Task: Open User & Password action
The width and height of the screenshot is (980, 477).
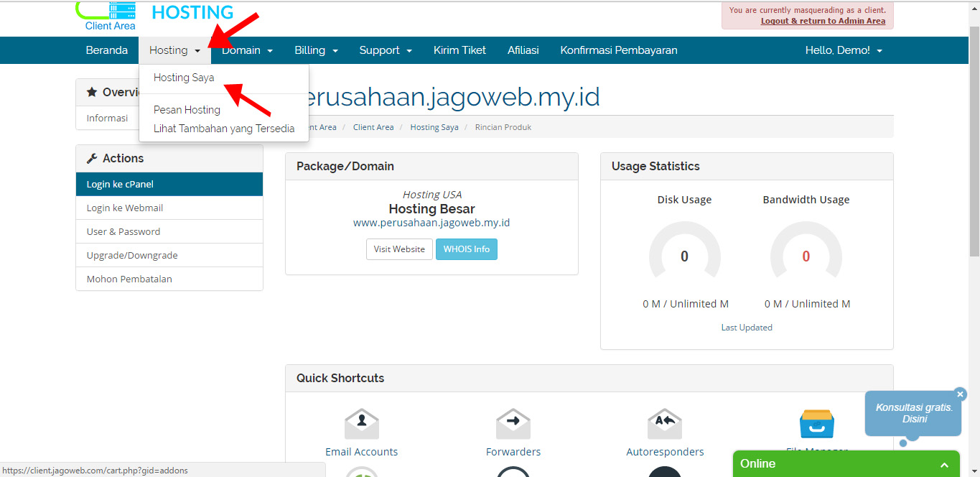Action: click(x=169, y=231)
